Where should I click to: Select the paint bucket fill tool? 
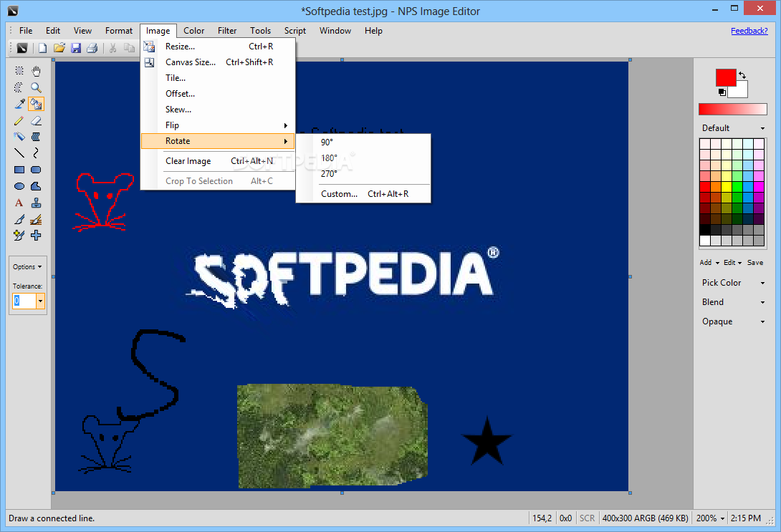[36, 104]
